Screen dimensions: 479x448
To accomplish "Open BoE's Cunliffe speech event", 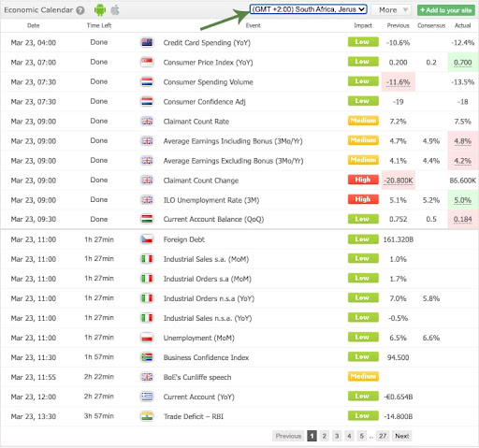I will [x=197, y=377].
